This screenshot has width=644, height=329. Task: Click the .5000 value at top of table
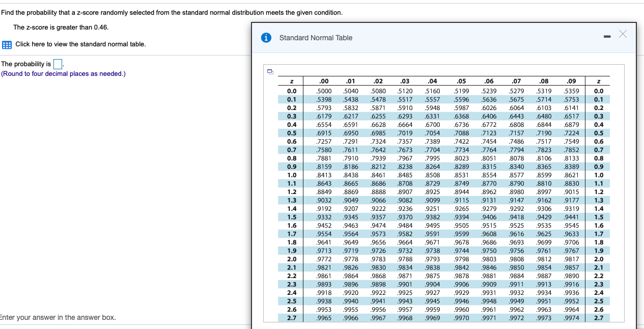tap(323, 90)
